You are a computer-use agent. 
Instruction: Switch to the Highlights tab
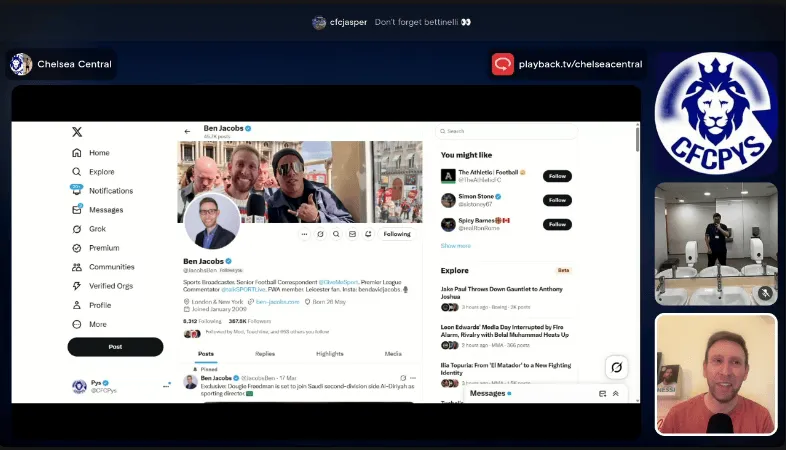click(x=330, y=354)
